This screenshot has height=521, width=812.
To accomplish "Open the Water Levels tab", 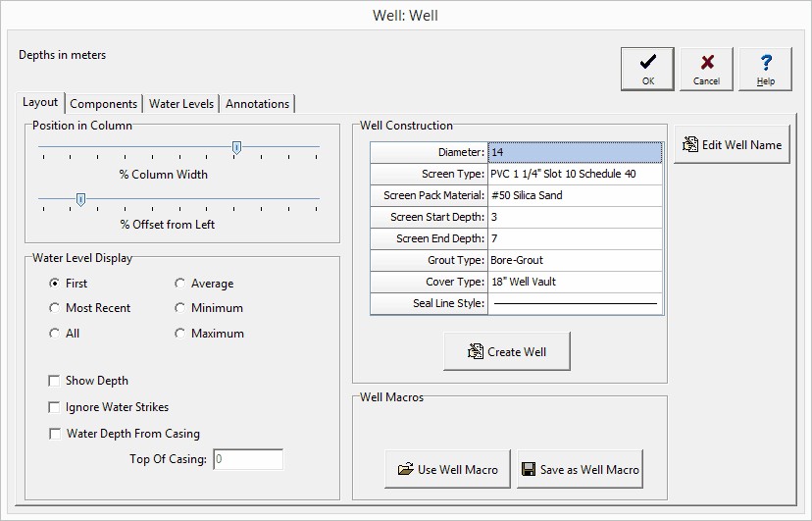I will click(181, 104).
